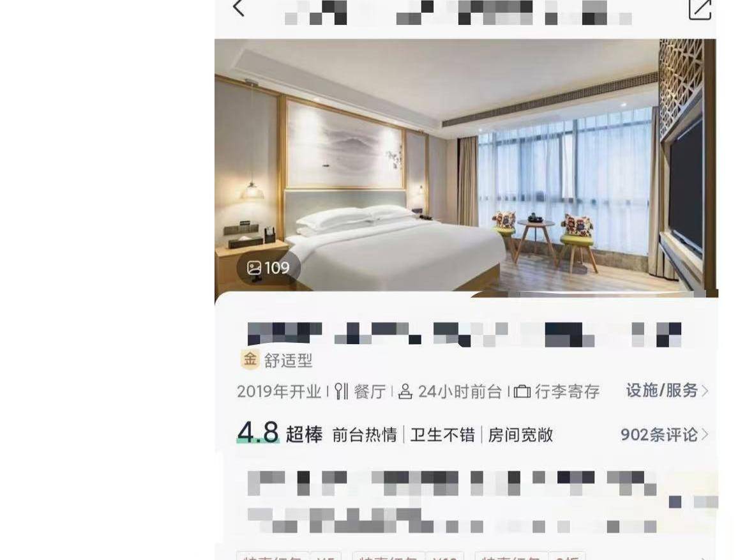
Task: Tap the 行李寄存 luggage icon
Action: point(522,392)
